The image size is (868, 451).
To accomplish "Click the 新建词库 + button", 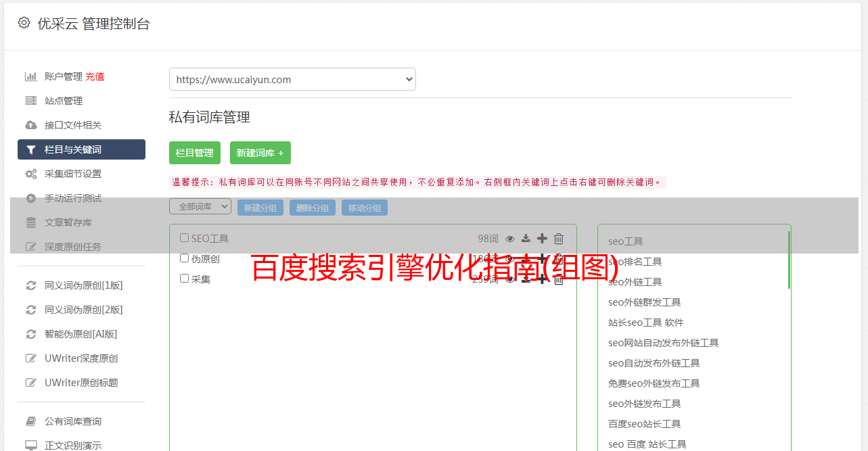I will click(x=260, y=153).
